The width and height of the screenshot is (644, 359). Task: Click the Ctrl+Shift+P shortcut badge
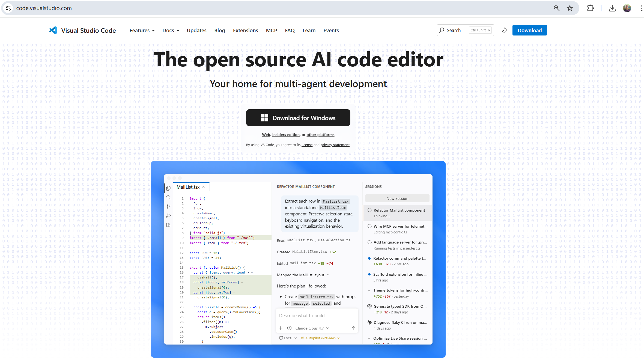point(481,30)
